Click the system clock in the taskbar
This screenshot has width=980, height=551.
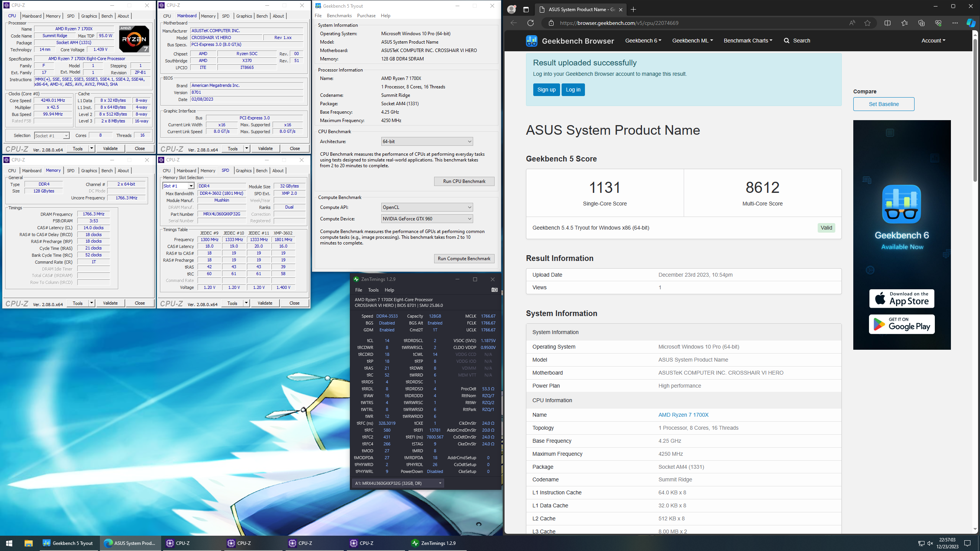947,543
